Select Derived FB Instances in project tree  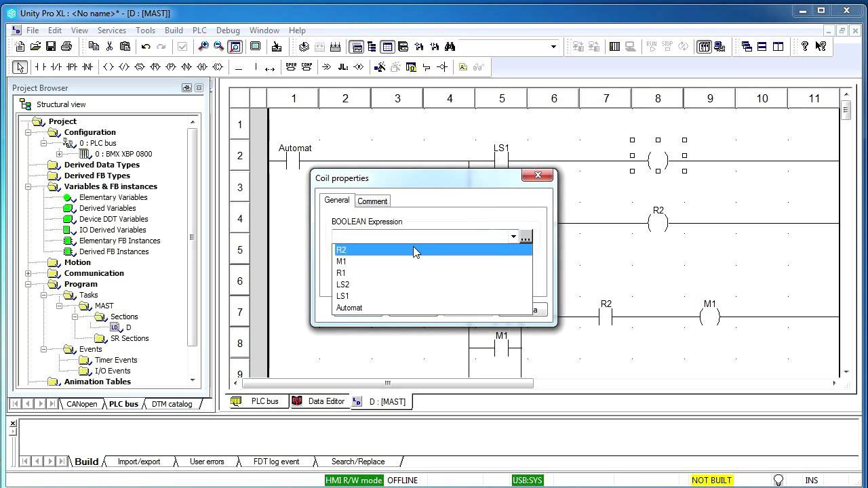(113, 251)
